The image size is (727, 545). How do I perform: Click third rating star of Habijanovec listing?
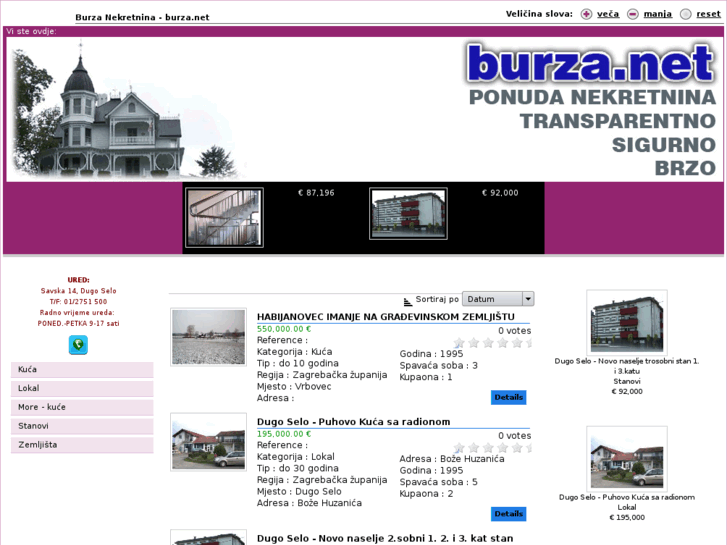pos(488,343)
